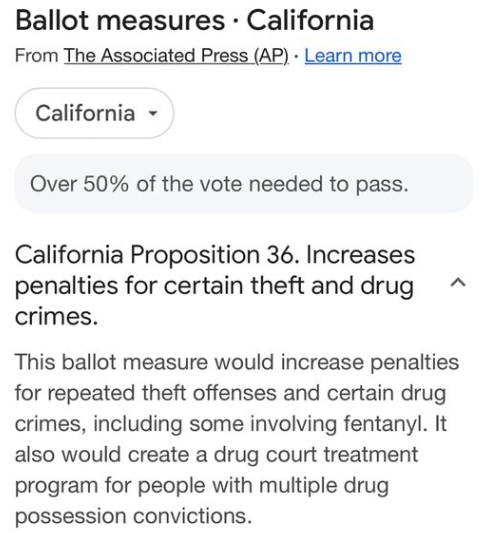Select the California Proposition 36 heading
This screenshot has height=533, width=487.
click(215, 285)
